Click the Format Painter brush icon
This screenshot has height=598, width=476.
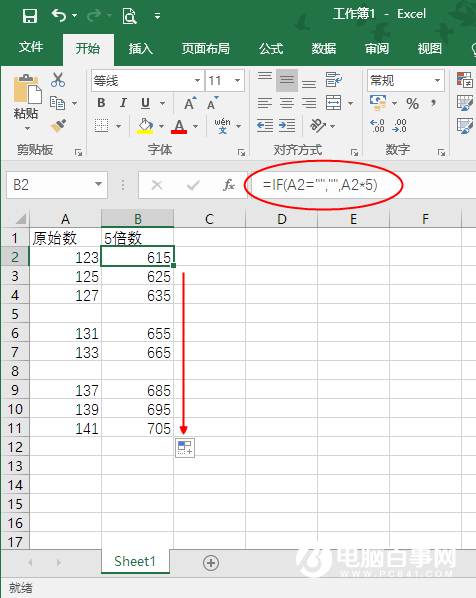coord(58,125)
